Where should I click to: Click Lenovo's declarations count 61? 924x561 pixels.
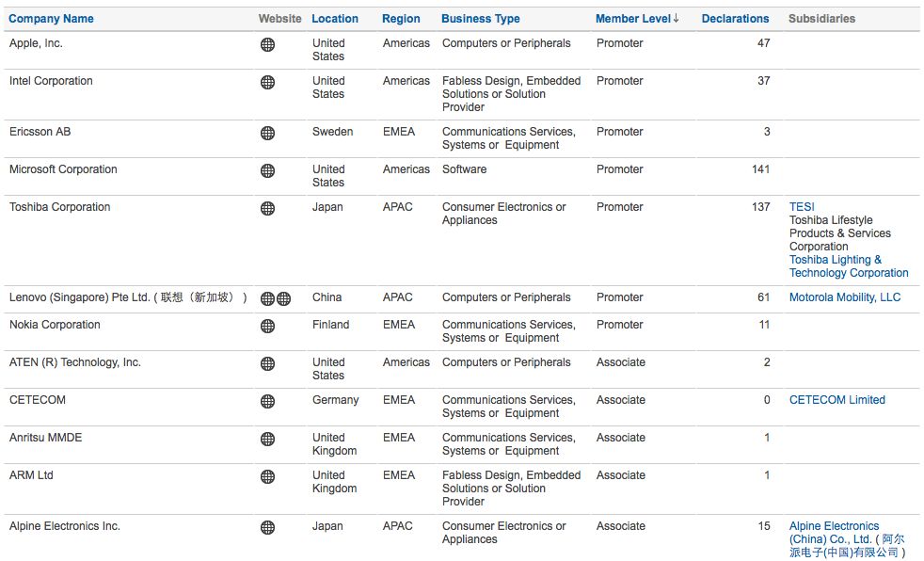pyautogui.click(x=764, y=297)
